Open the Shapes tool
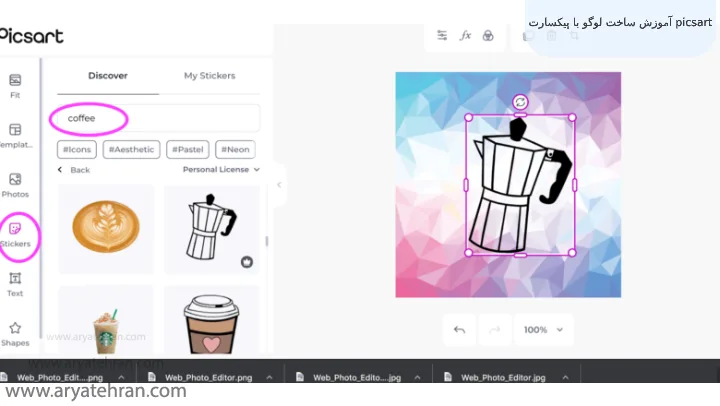The width and height of the screenshot is (720, 406). pos(15,334)
